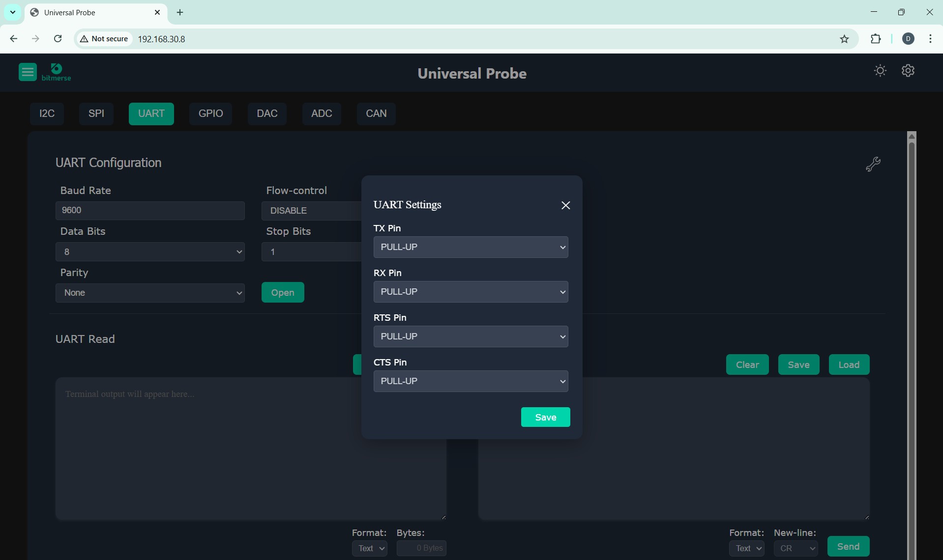Switch to the CAN tab

pos(376,113)
